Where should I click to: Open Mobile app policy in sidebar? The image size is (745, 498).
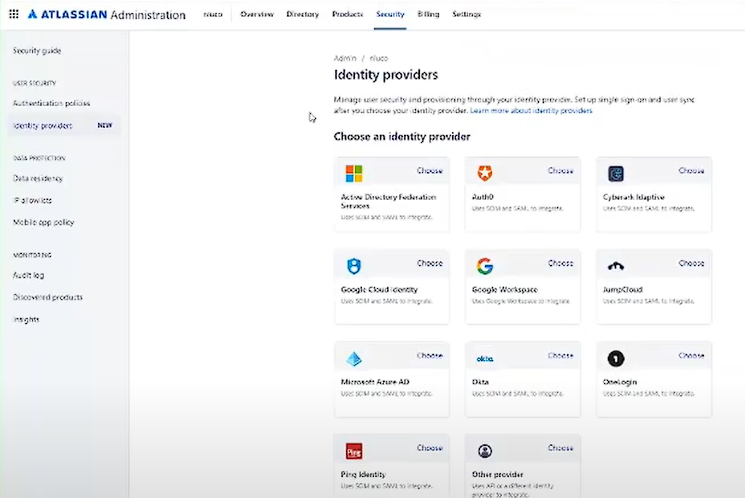(43, 222)
